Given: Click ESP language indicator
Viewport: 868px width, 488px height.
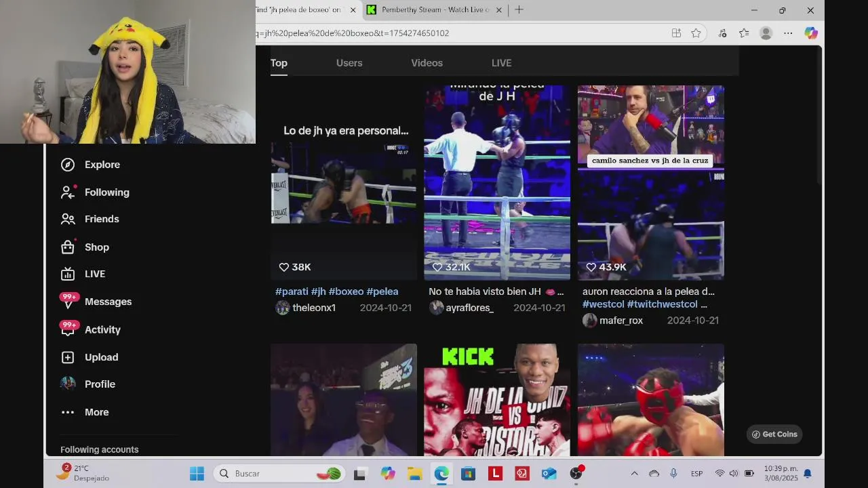Looking at the screenshot, I should point(696,474).
